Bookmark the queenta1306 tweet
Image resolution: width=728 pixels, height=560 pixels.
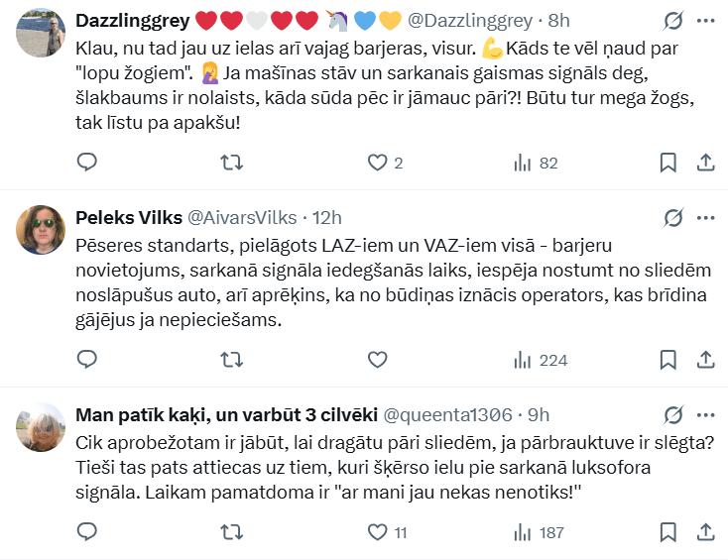point(668,532)
